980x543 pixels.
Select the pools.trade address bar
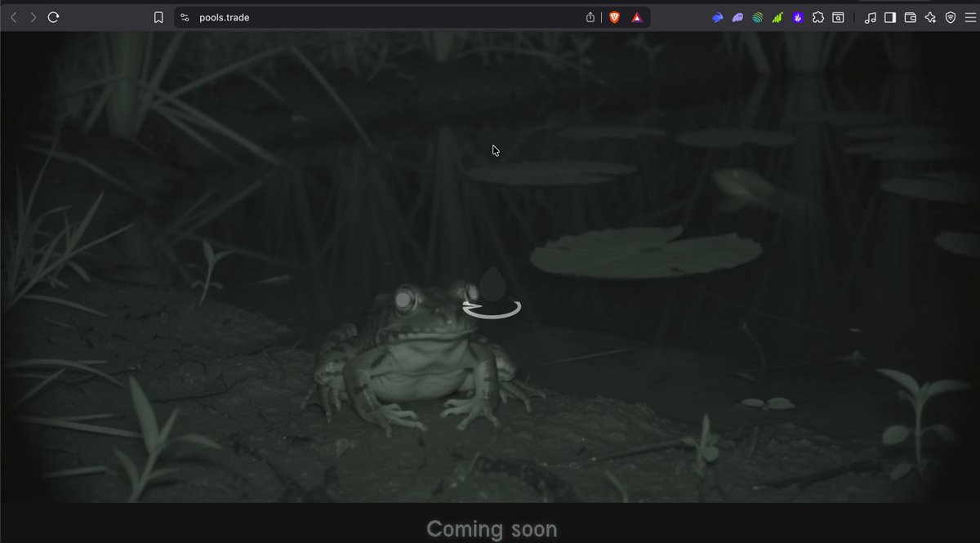click(384, 17)
